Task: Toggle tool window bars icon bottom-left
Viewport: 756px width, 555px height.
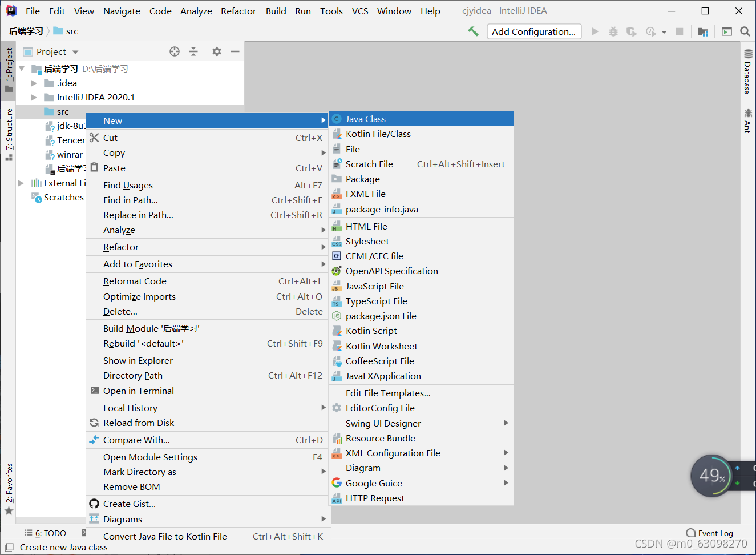Action: click(x=9, y=547)
